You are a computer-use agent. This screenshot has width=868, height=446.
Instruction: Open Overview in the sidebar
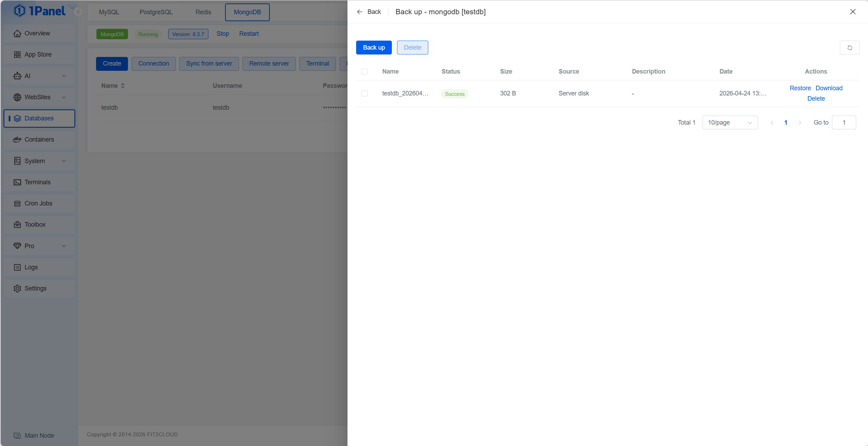[40, 33]
